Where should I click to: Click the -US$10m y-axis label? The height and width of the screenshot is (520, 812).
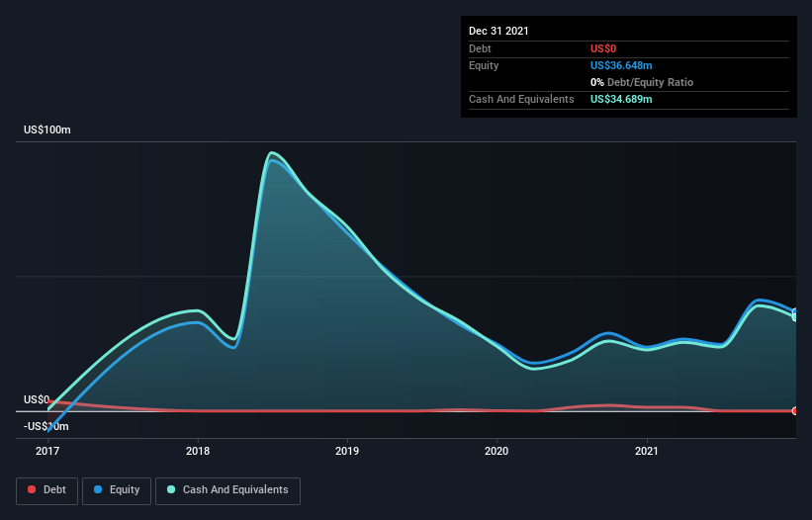[x=46, y=426]
